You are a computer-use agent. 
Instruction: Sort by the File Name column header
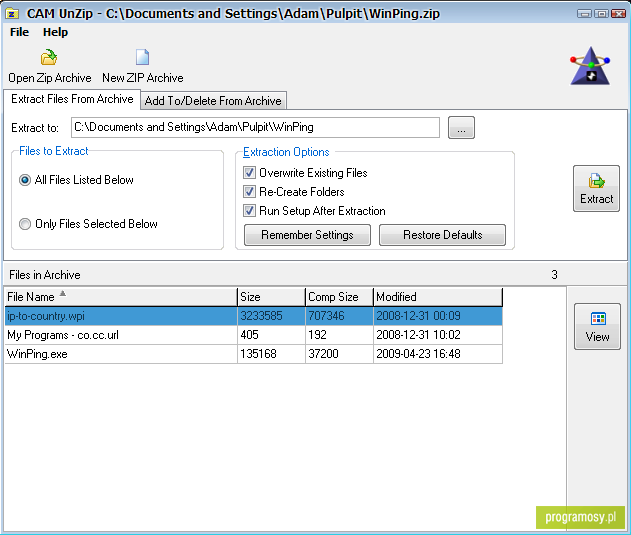(x=121, y=297)
